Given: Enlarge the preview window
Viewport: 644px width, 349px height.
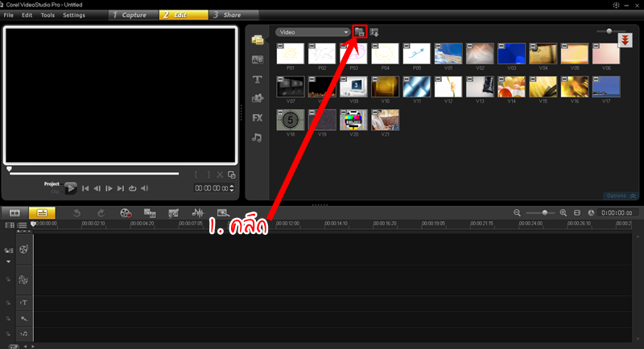Looking at the screenshot, I should pyautogui.click(x=232, y=174).
